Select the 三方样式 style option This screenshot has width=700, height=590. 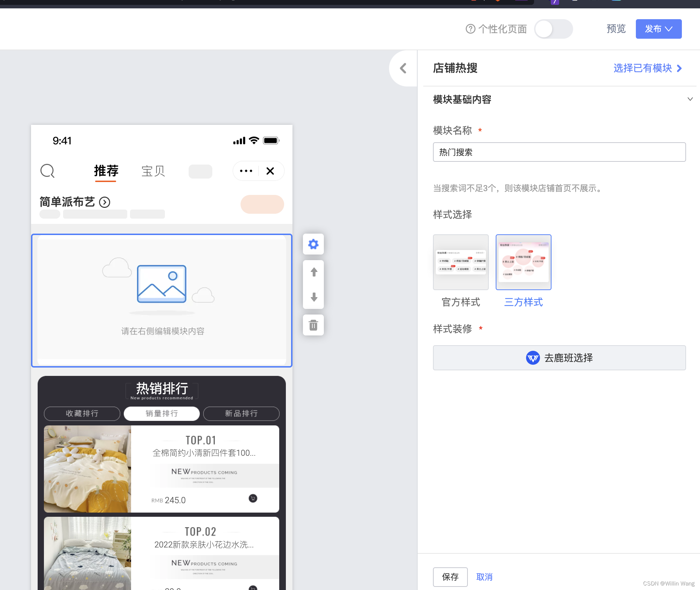click(x=523, y=262)
